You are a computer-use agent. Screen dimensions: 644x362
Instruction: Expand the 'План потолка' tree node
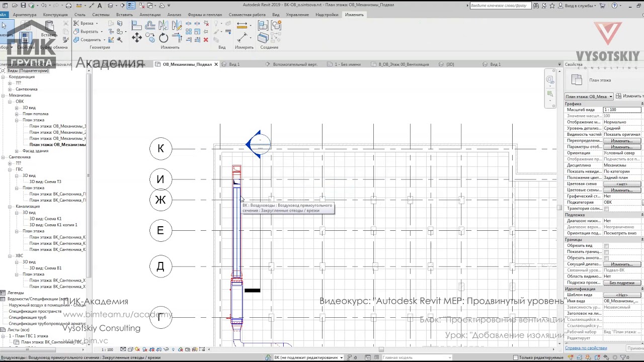pyautogui.click(x=17, y=114)
